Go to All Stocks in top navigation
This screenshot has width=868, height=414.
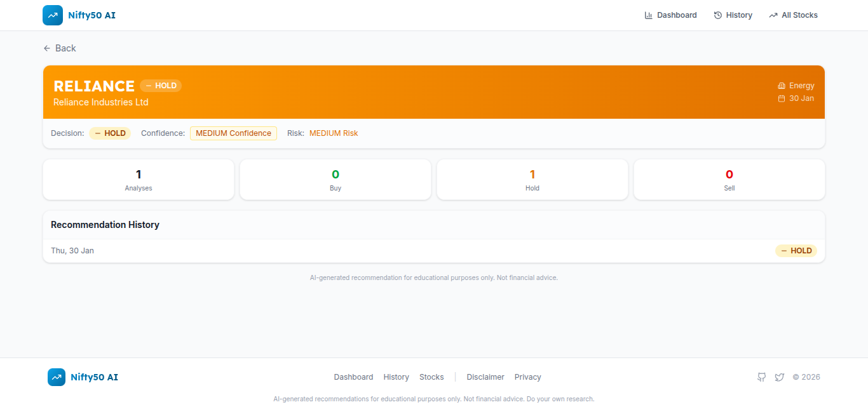[793, 15]
